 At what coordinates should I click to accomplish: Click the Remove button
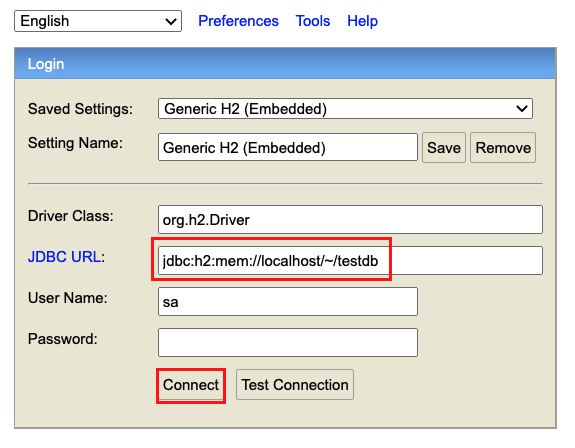click(x=503, y=148)
